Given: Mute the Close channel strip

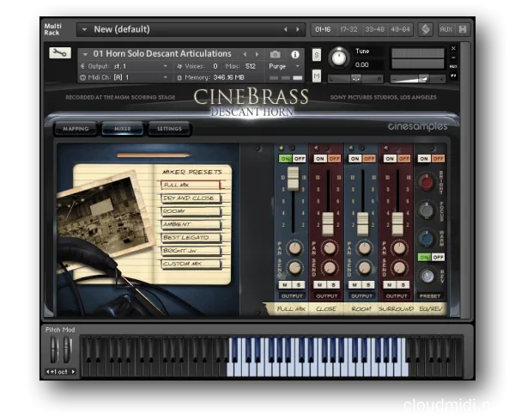Looking at the screenshot, I should [x=320, y=284].
